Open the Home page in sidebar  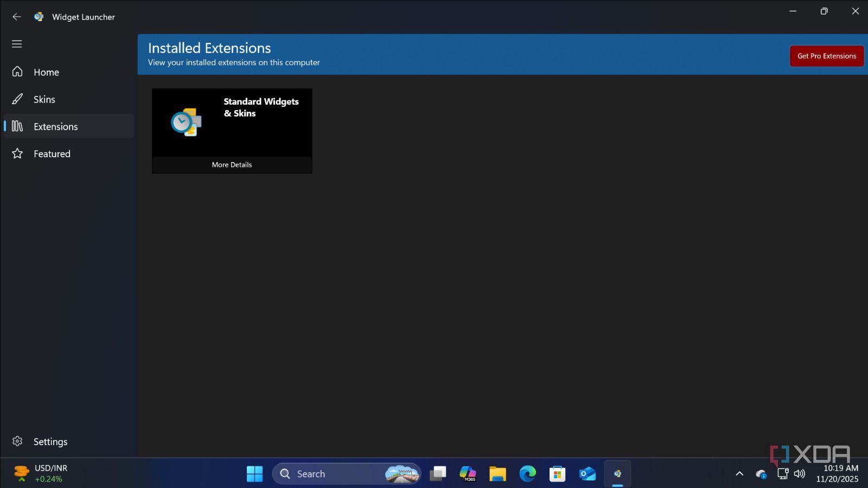[x=46, y=72]
